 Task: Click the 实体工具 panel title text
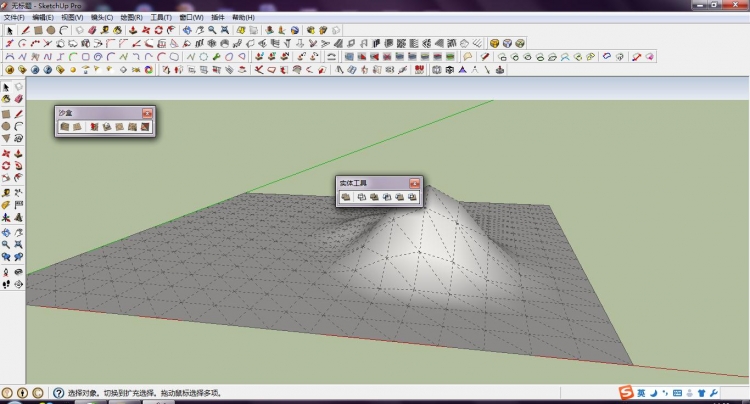(353, 183)
